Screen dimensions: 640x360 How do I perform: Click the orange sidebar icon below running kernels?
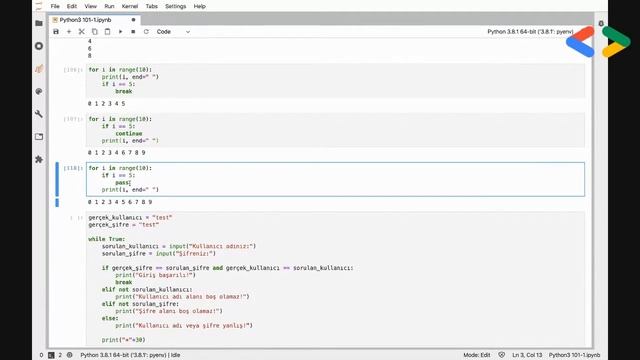coord(39,69)
